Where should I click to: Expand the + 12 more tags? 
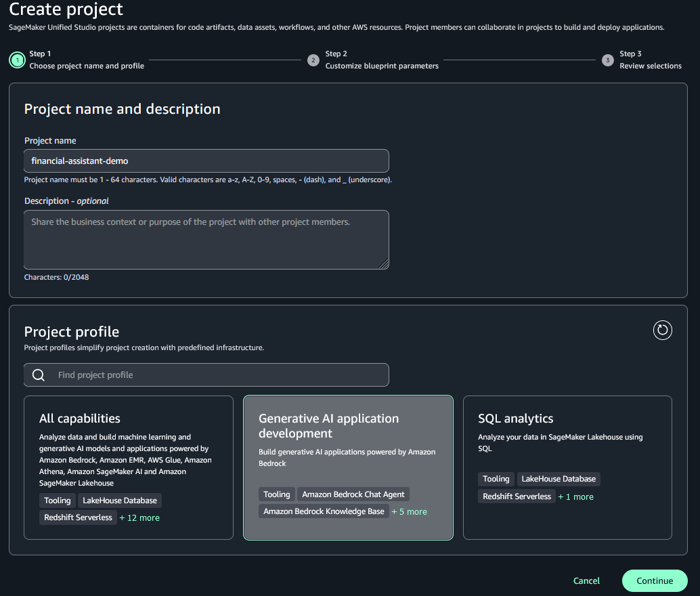pyautogui.click(x=139, y=517)
